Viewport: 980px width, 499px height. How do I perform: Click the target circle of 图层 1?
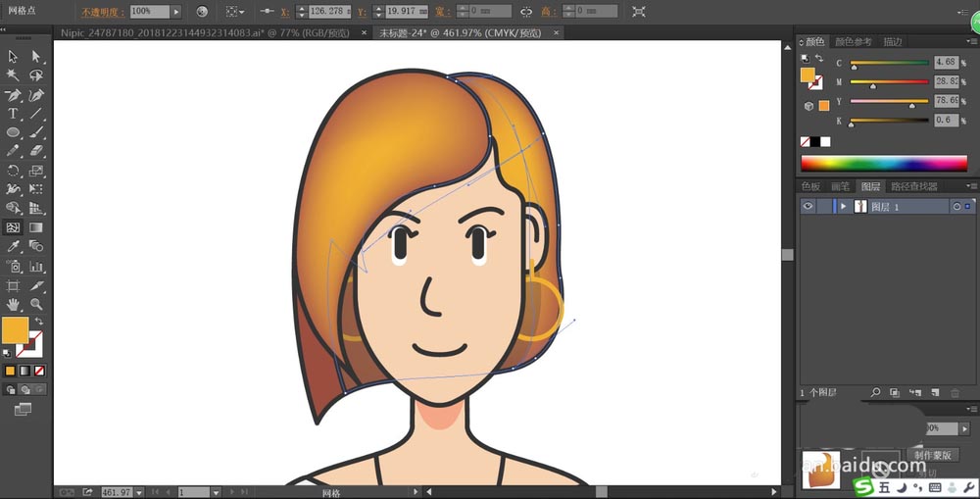pos(955,207)
